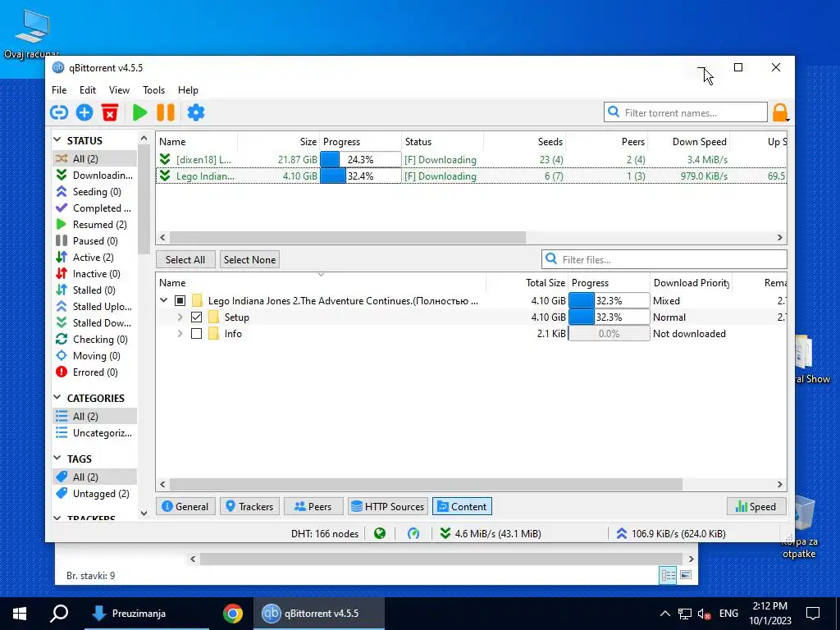
Task: Filter by Inactive (0) status
Action: (x=94, y=274)
